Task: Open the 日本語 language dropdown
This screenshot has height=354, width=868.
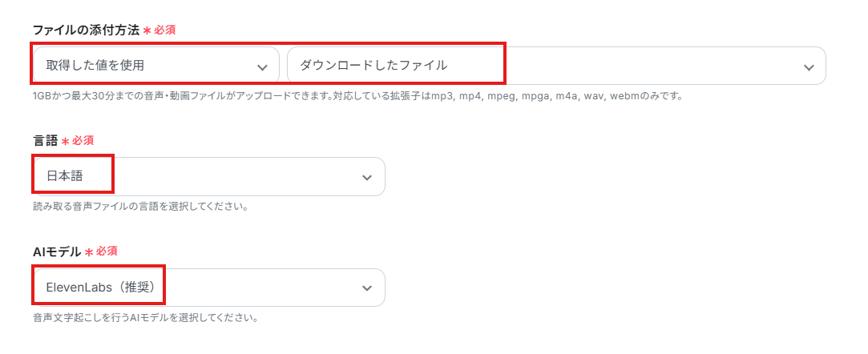Action: 209,176
